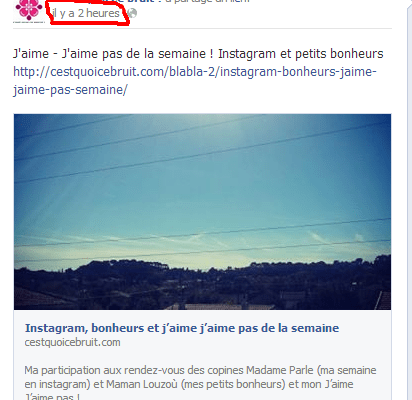Click the "jaime-pas-semaine/" second line of the URL
The image size is (412, 400).
point(70,90)
